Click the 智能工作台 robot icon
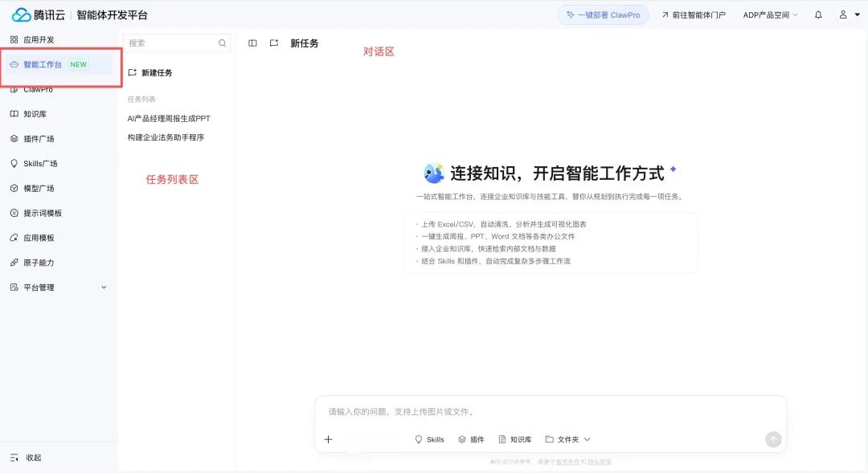The width and height of the screenshot is (868, 473). [x=14, y=65]
